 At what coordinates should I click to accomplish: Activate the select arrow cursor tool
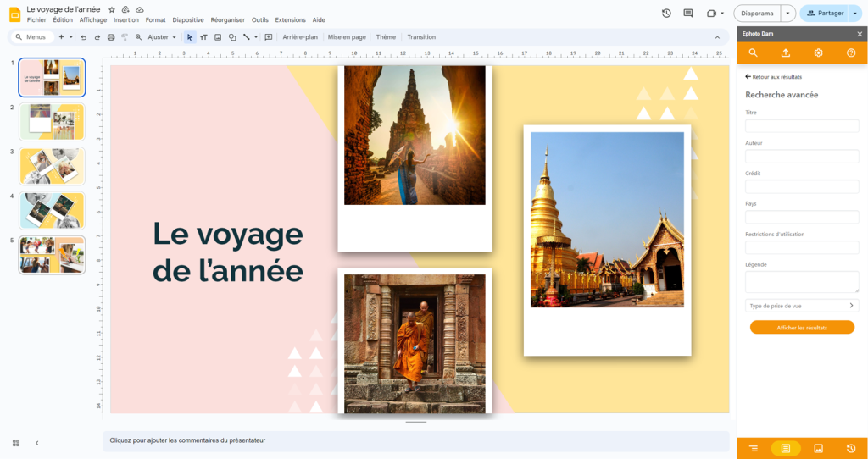190,37
